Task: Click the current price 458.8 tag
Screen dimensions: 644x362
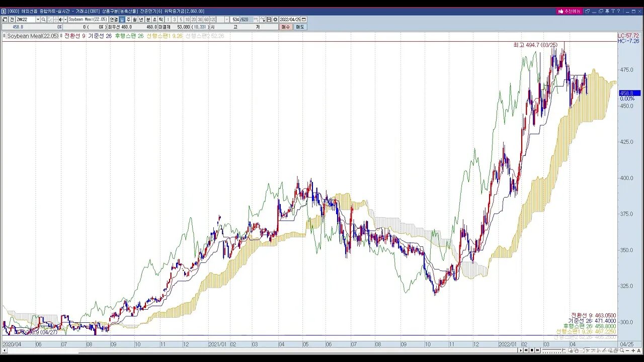Action: pos(629,93)
